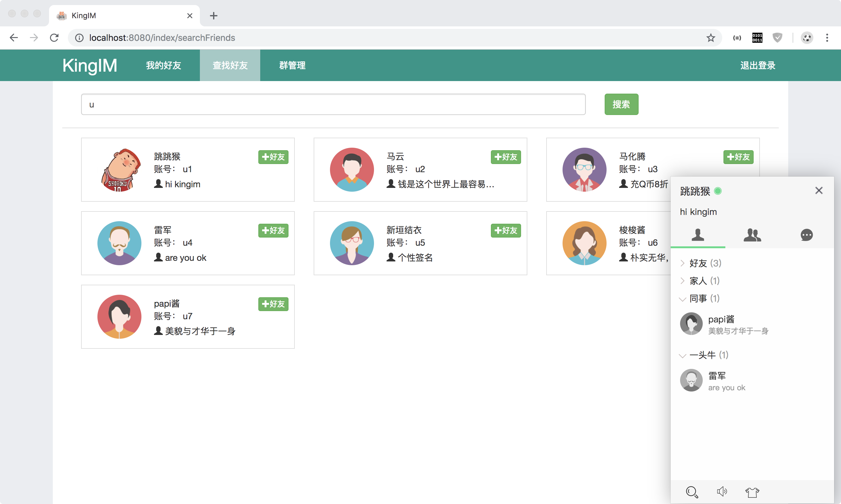841x504 pixels.
Task: Click the 退出登录 link
Action: 757,65
